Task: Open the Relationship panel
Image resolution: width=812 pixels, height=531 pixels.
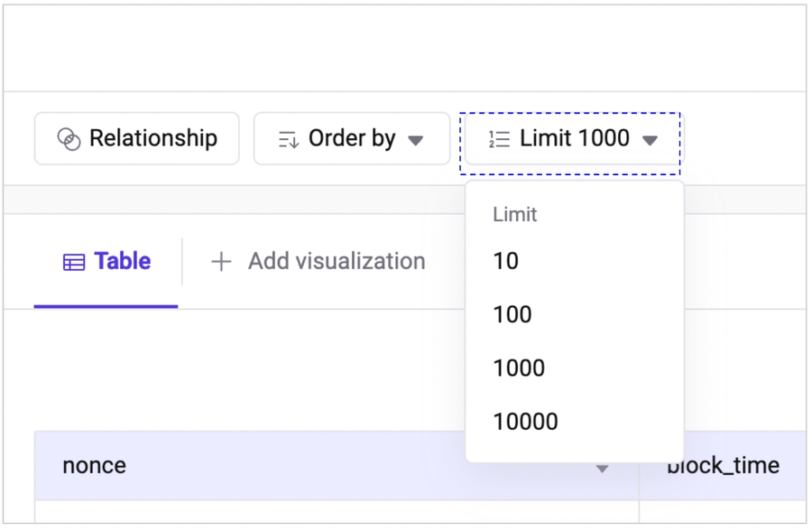Action: [x=137, y=138]
